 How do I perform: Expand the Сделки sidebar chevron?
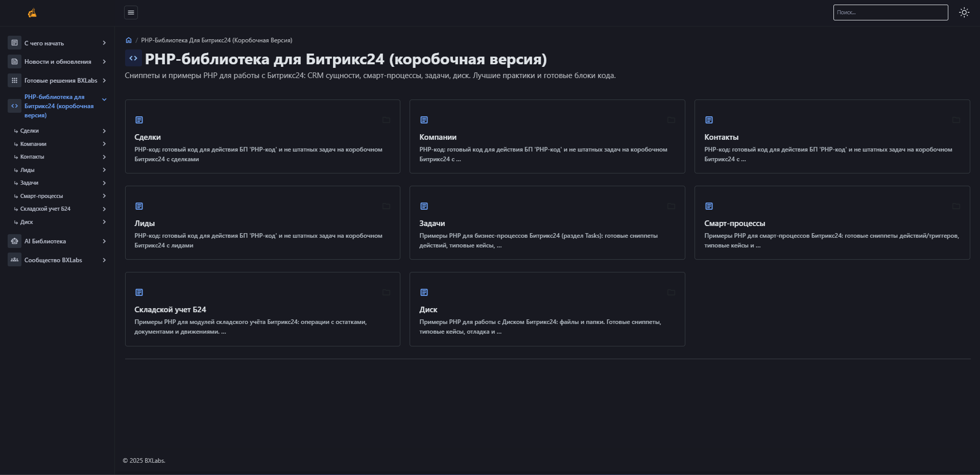tap(104, 131)
